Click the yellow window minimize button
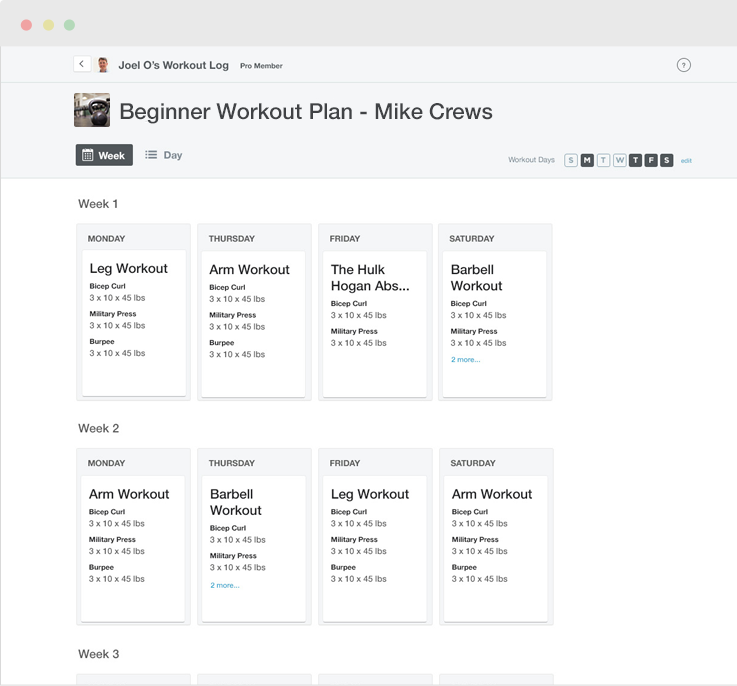Screen dimensions: 737x686 pos(48,25)
